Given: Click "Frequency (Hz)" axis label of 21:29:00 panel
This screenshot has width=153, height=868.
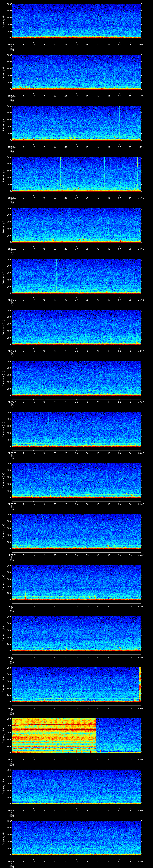Looking at the screenshot, I should tap(3, 21).
